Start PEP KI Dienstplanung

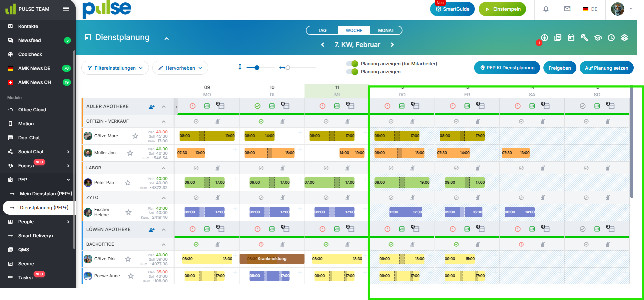tap(507, 68)
